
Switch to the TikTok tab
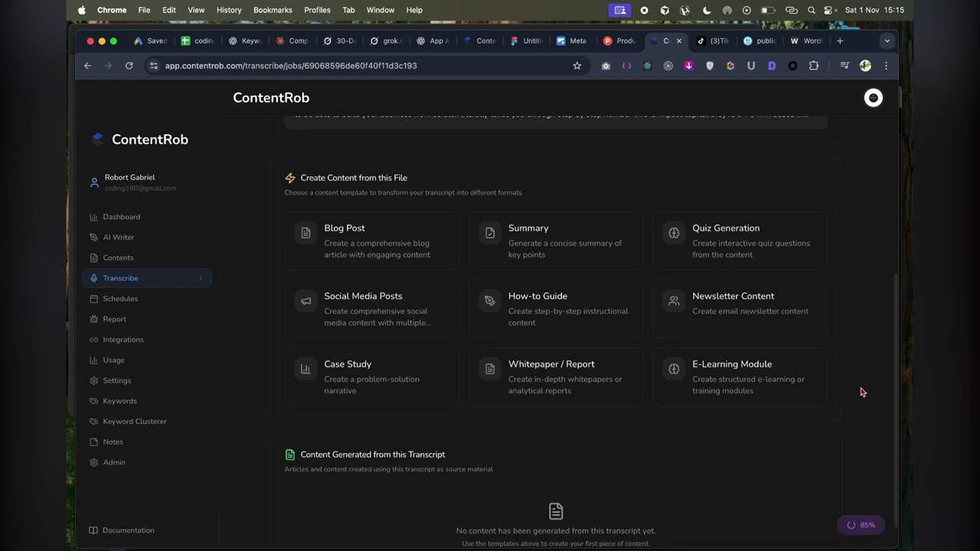tap(713, 41)
